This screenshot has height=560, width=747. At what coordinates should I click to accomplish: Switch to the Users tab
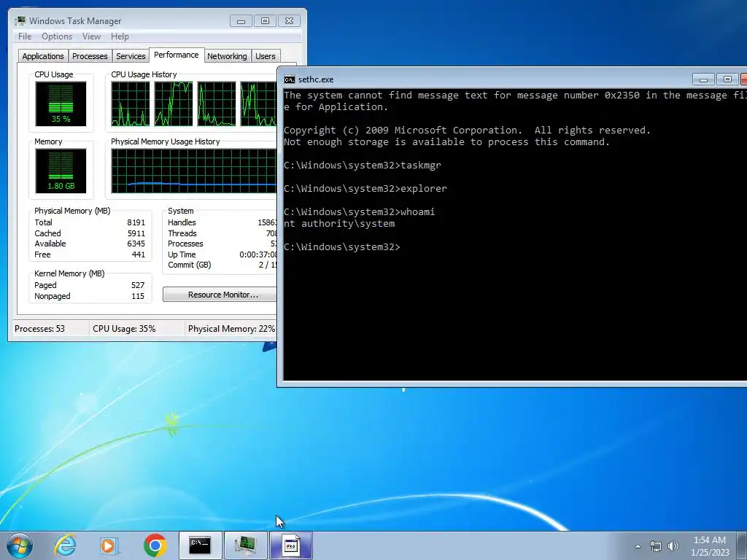[x=266, y=56]
